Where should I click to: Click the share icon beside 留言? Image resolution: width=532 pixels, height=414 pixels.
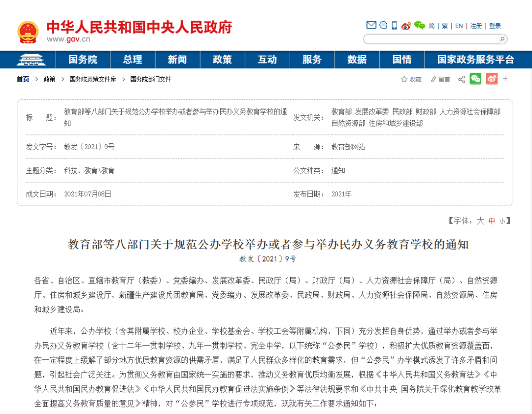click(462, 79)
